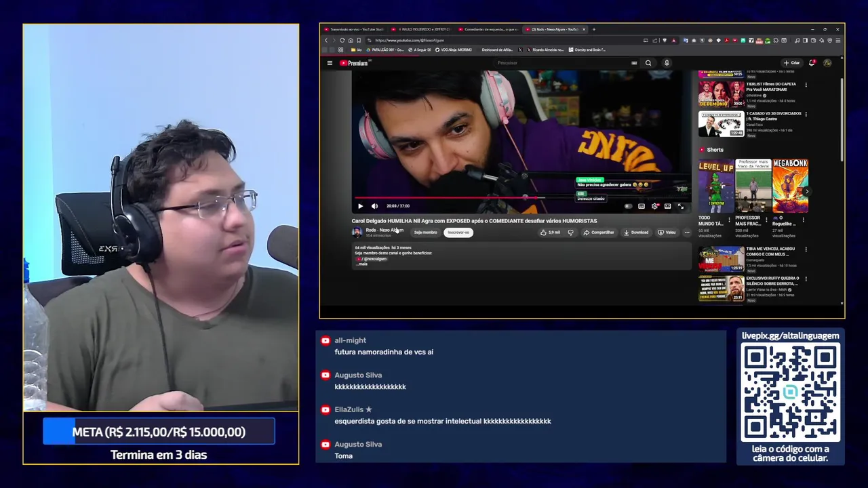Screen dimensions: 868x488
Task: Open TIBIA ME VENCEU video thumbnail
Action: [x=721, y=260]
